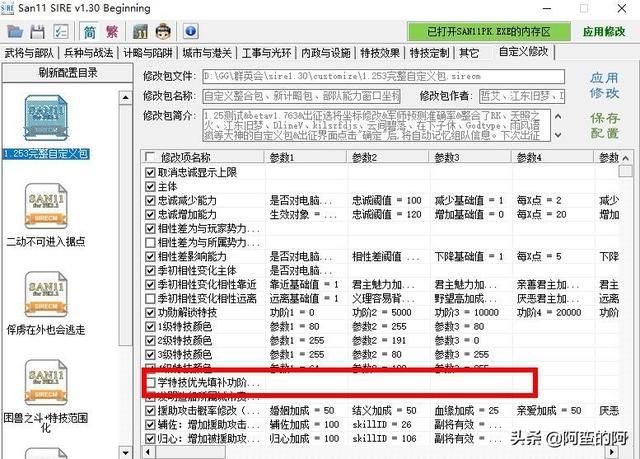Open the 兵种与战法 tab
Image resolution: width=640 pixels, height=459 pixels.
(89, 53)
